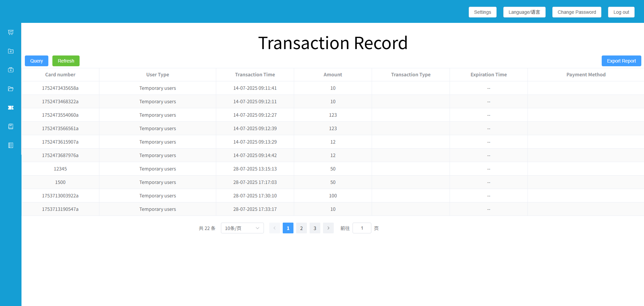
Task: Click the previous page arrow
Action: click(x=274, y=228)
